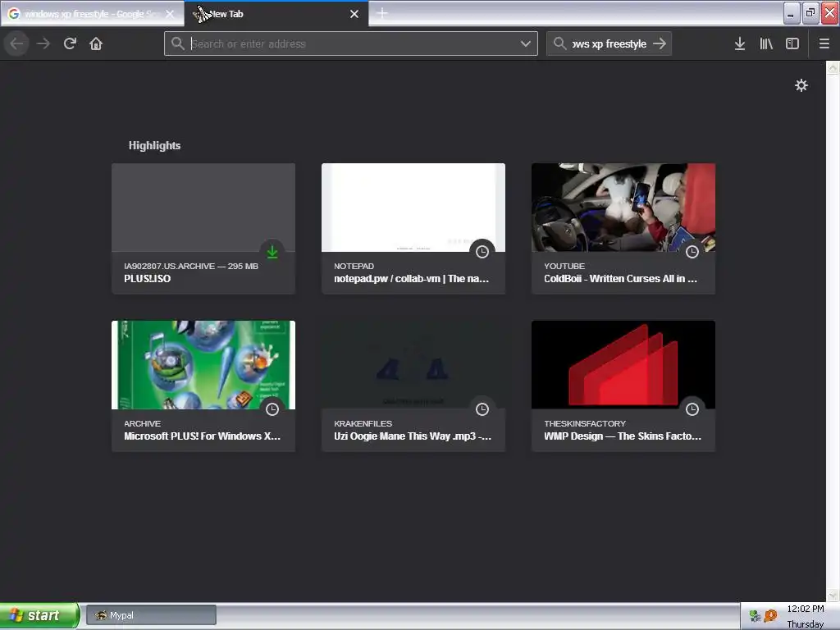Open PLUS!.ISO download highlight thumbnail
This screenshot has height=630, width=840.
(x=203, y=208)
